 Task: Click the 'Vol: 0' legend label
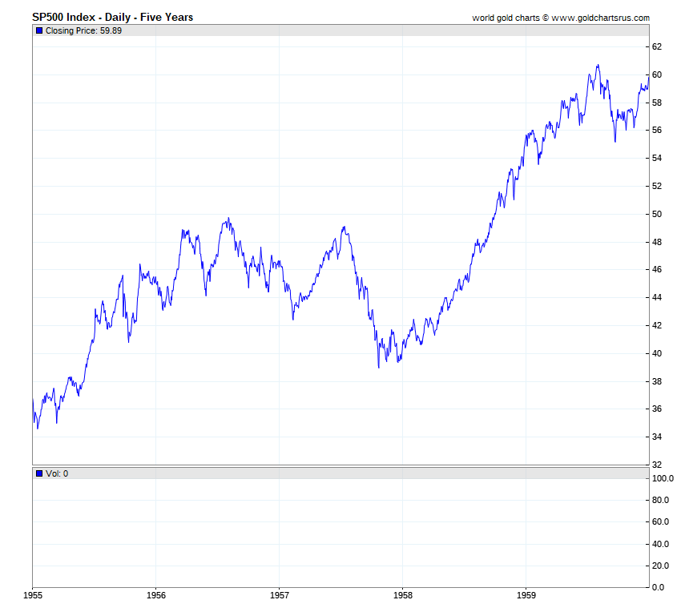(57, 473)
